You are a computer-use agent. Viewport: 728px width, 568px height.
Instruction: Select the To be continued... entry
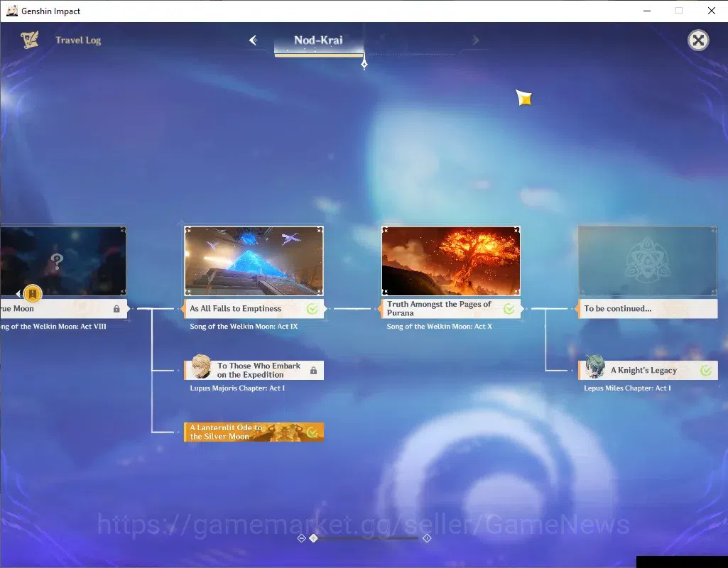point(648,309)
